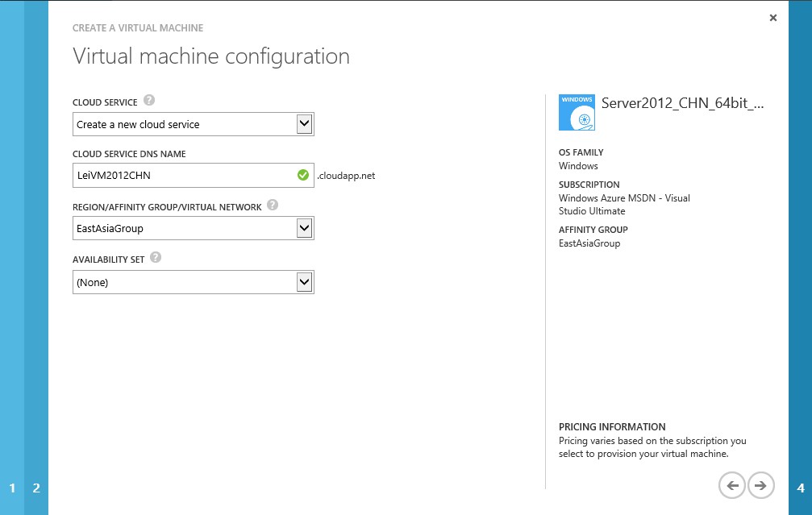The image size is (812, 515).
Task: Click the Windows OS image disk icon
Action: [577, 112]
